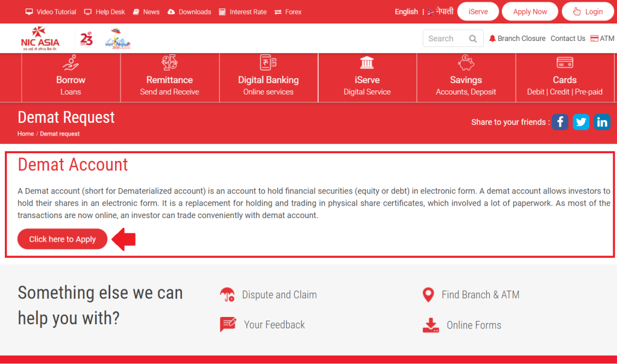
Task: Click the Borrow hand-coin icon
Action: 71,63
